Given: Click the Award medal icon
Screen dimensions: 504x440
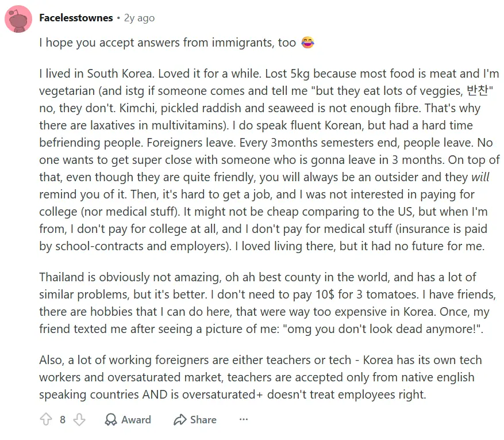Looking at the screenshot, I should pos(111,420).
